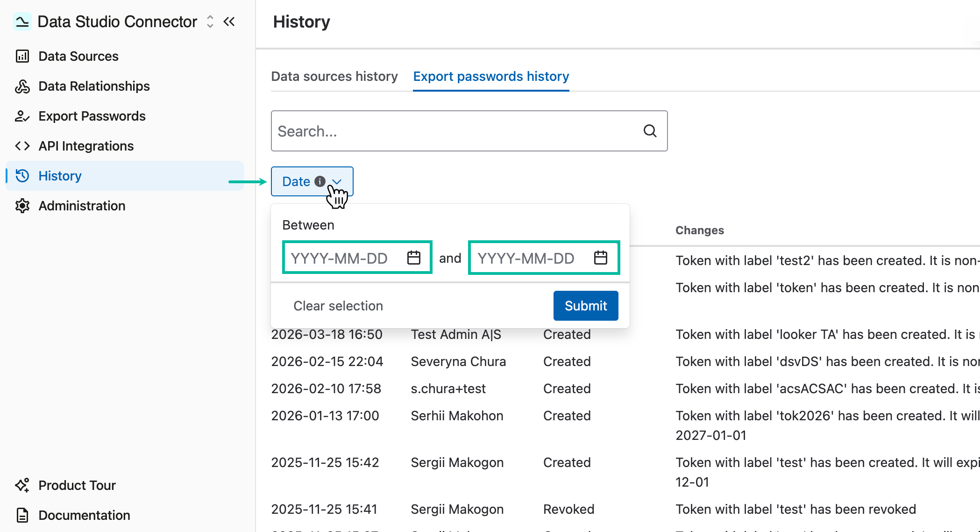Screen dimensions: 980x532
Task: Toggle the Date filter dropdown
Action: point(312,181)
